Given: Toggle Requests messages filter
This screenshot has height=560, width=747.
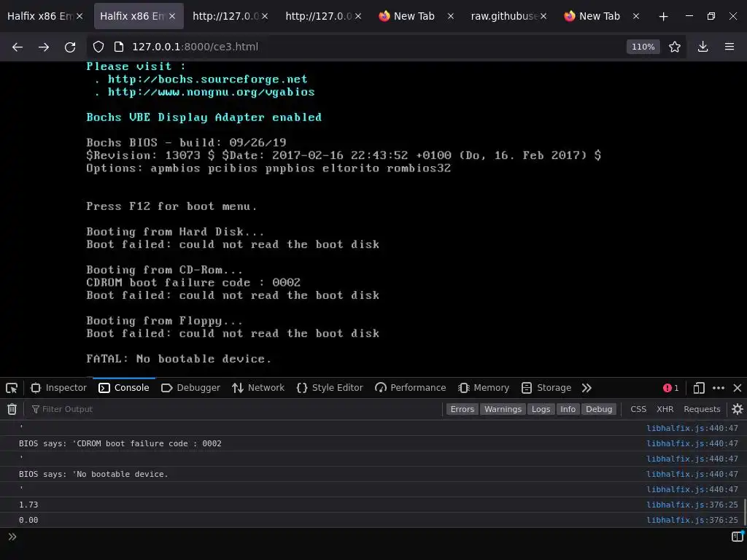Looking at the screenshot, I should tap(702, 409).
